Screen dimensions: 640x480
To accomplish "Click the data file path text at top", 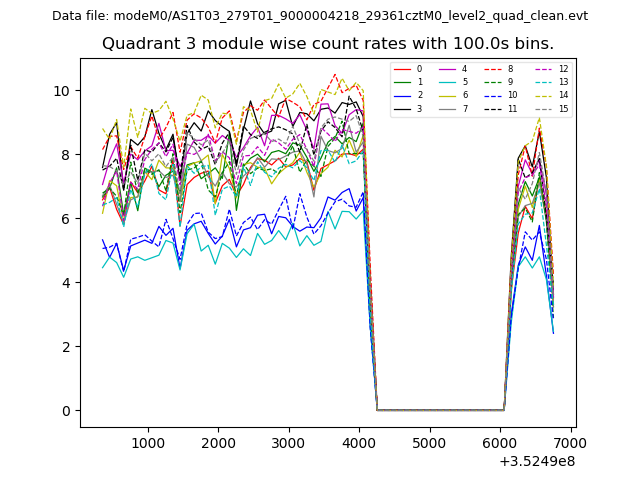I will [x=320, y=16].
